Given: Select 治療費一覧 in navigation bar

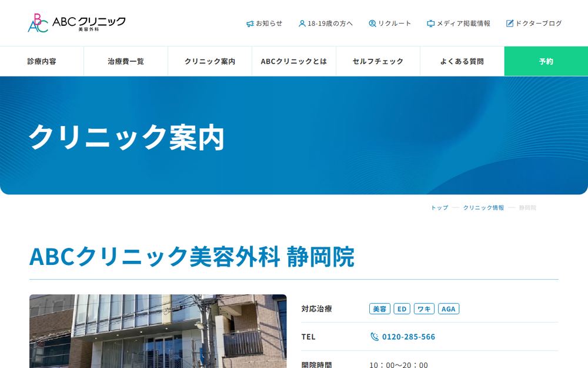Looking at the screenshot, I should pyautogui.click(x=126, y=61).
